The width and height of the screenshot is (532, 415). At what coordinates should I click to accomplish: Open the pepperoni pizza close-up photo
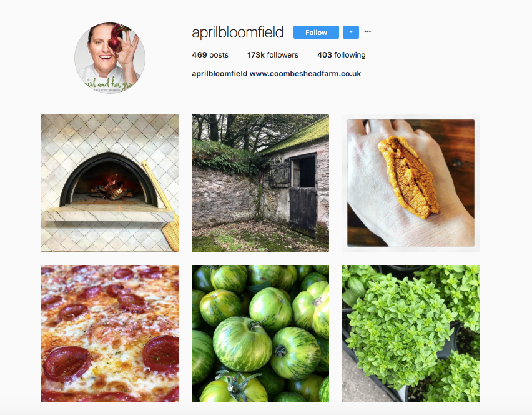point(110,334)
